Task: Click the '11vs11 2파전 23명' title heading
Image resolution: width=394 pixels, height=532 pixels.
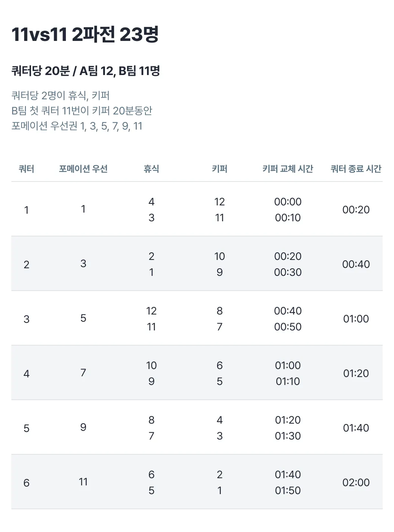Action: [x=85, y=34]
